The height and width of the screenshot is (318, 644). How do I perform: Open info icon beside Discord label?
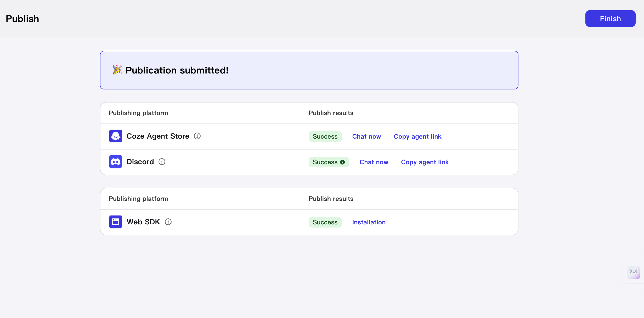162,162
